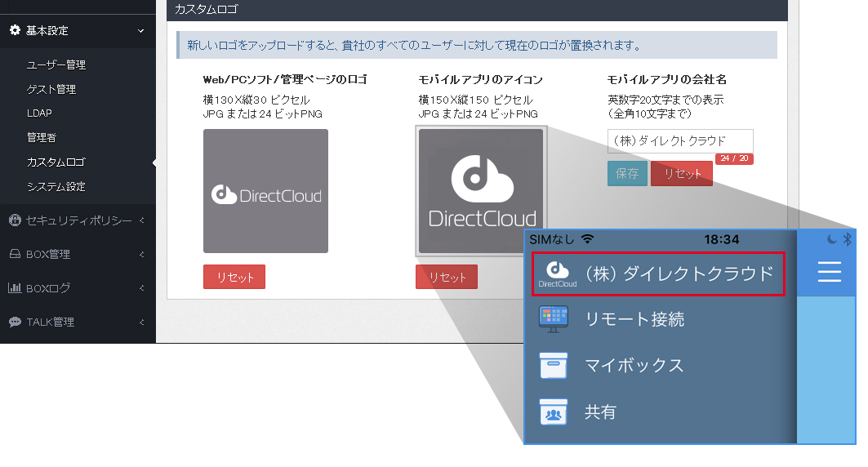Expand the TALK管理 chevron
This screenshot has height=467, width=868.
[x=142, y=322]
